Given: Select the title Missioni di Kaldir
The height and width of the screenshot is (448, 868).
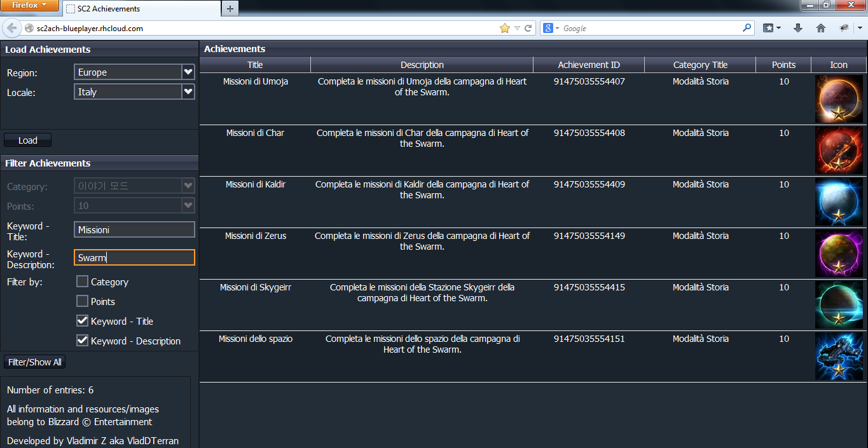Looking at the screenshot, I should click(x=255, y=184).
